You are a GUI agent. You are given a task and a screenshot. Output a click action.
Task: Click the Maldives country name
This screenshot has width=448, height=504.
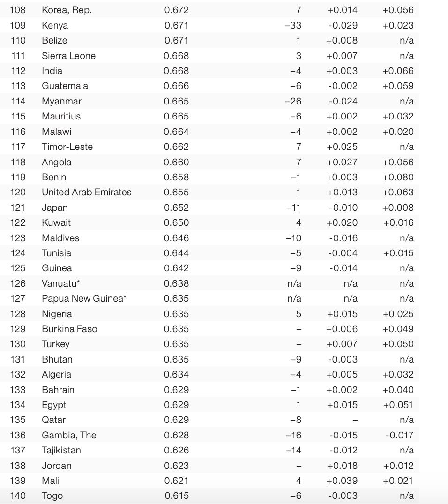60,238
